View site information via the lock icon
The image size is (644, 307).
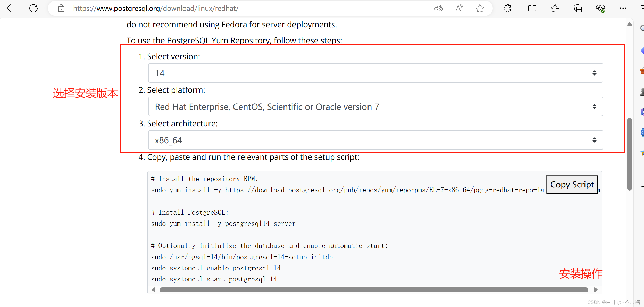point(61,8)
